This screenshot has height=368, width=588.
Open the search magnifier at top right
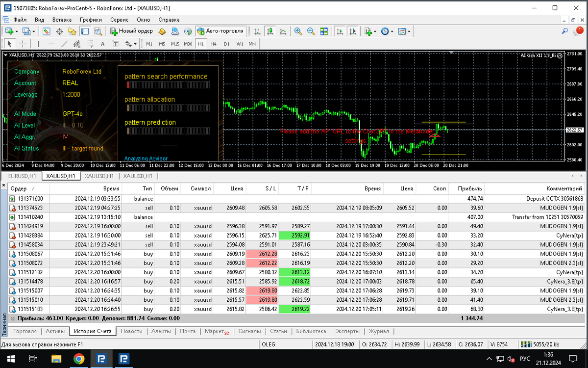pos(566,31)
